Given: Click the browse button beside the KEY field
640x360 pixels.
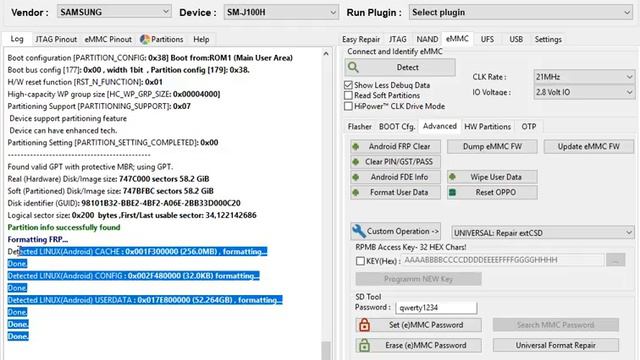Looking at the screenshot, I should point(616,260).
